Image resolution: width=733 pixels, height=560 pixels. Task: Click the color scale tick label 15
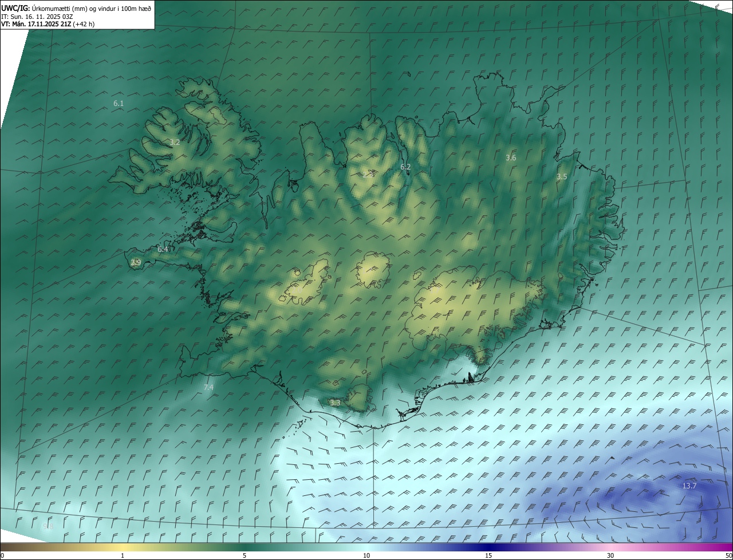[488, 555]
